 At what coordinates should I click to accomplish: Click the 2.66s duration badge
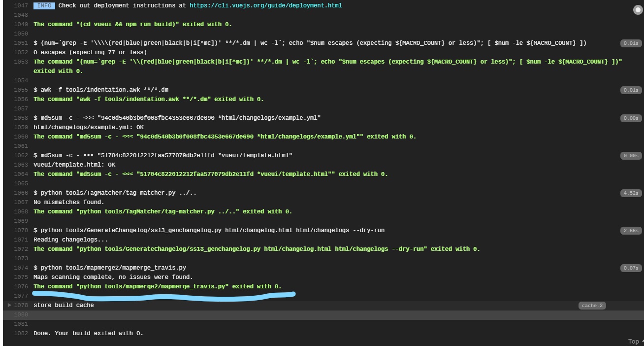(x=631, y=231)
